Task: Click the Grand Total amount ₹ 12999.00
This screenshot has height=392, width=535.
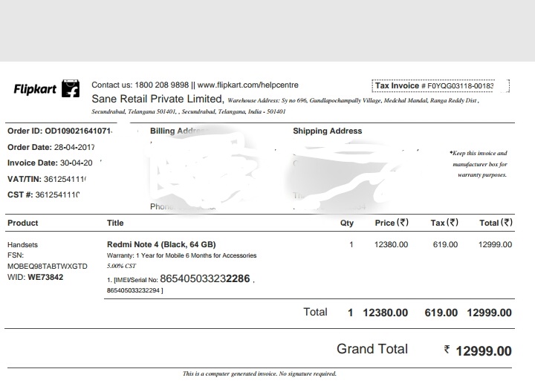Action: pos(478,350)
